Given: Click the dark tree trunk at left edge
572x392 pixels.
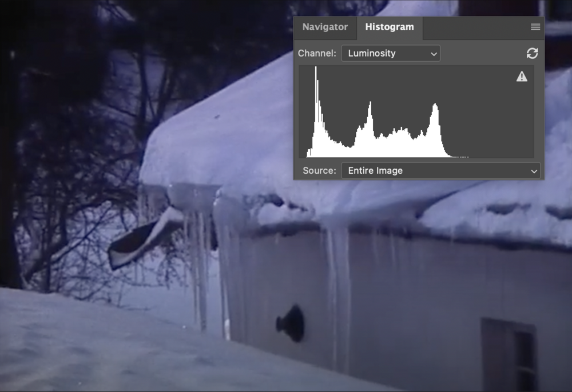Looking at the screenshot, I should (9, 171).
